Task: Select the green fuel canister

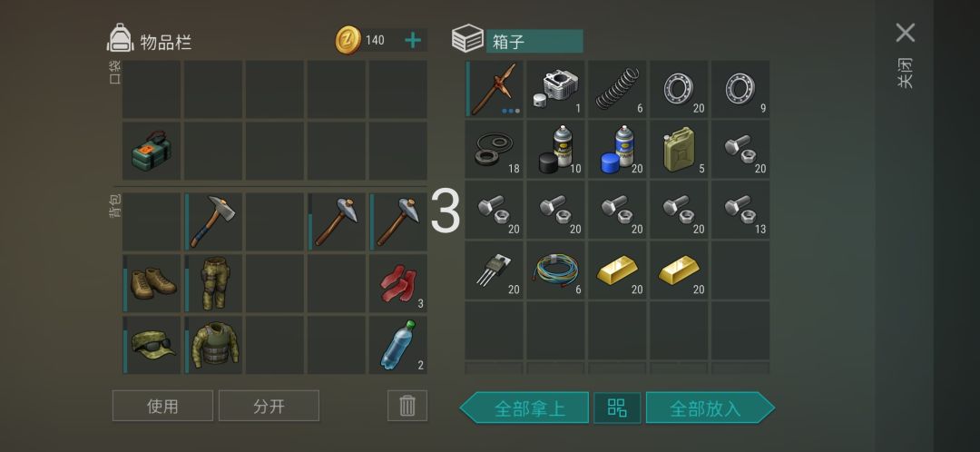Action: pos(679,150)
